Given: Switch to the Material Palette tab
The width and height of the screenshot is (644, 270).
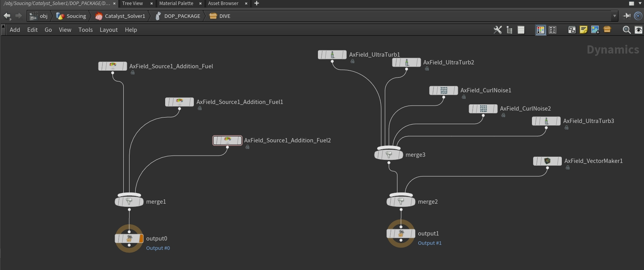Looking at the screenshot, I should (x=176, y=3).
